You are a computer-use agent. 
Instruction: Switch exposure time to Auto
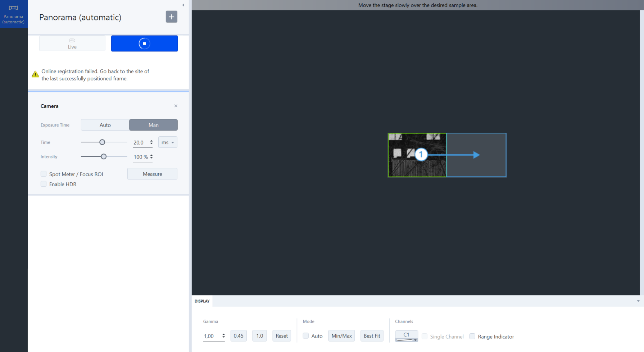pos(105,125)
